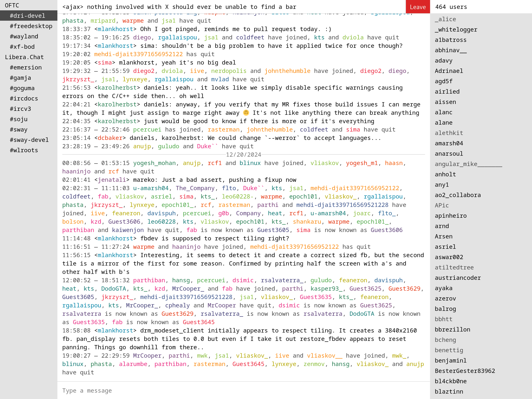Click user BesterGester83962 in user list
Image resolution: width=532 pixels, height=399 pixels.
pyautogui.click(x=465, y=371)
